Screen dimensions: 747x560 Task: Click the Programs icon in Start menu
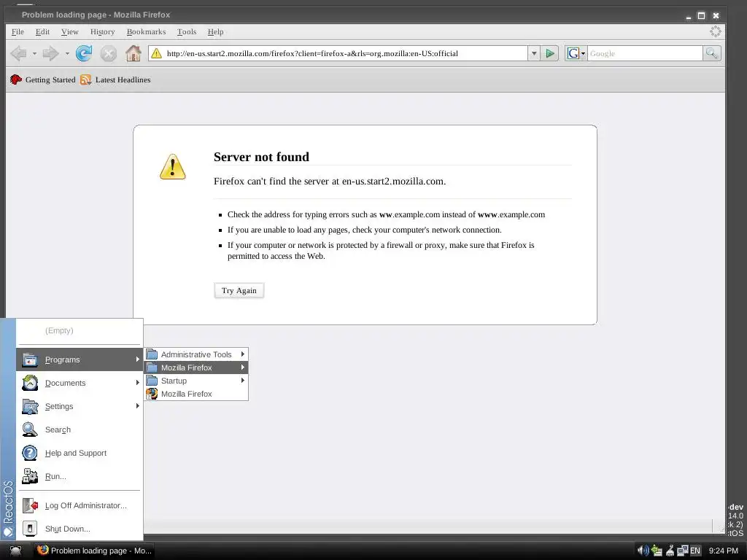(x=29, y=359)
